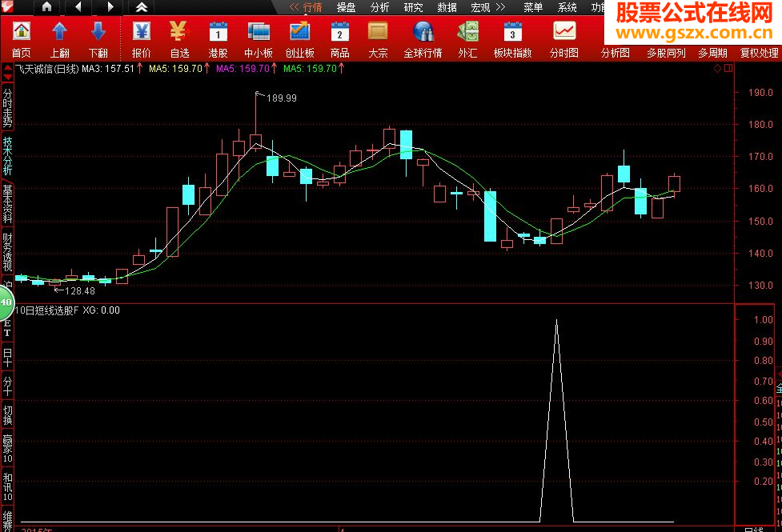Click the diamond icon at chart top-right
This screenshot has height=532, width=782.
(x=718, y=68)
